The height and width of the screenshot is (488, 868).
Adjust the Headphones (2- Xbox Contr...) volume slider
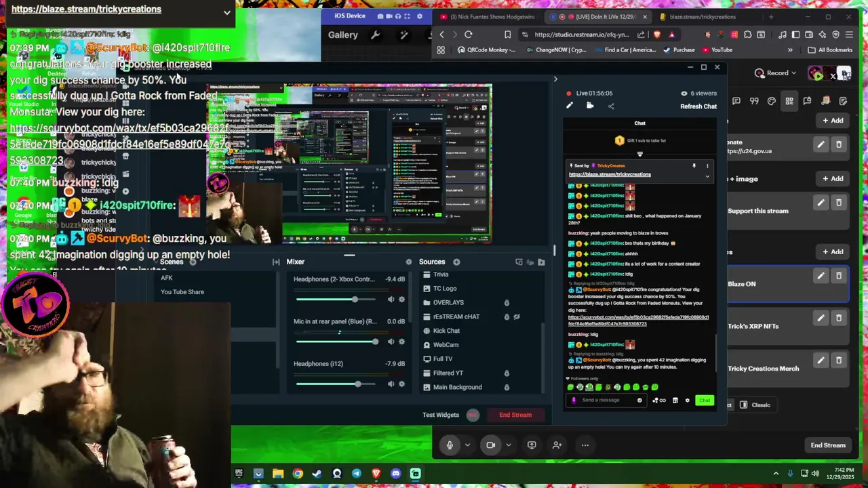point(337,300)
